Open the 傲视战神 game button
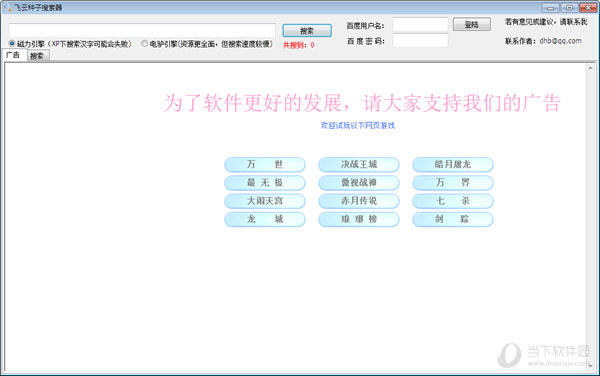 pyautogui.click(x=359, y=183)
